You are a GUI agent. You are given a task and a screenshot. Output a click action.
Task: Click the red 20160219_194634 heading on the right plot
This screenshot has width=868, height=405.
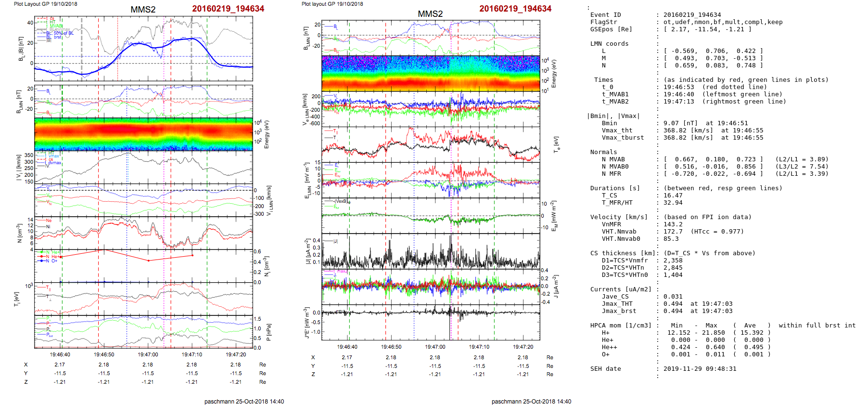click(515, 9)
